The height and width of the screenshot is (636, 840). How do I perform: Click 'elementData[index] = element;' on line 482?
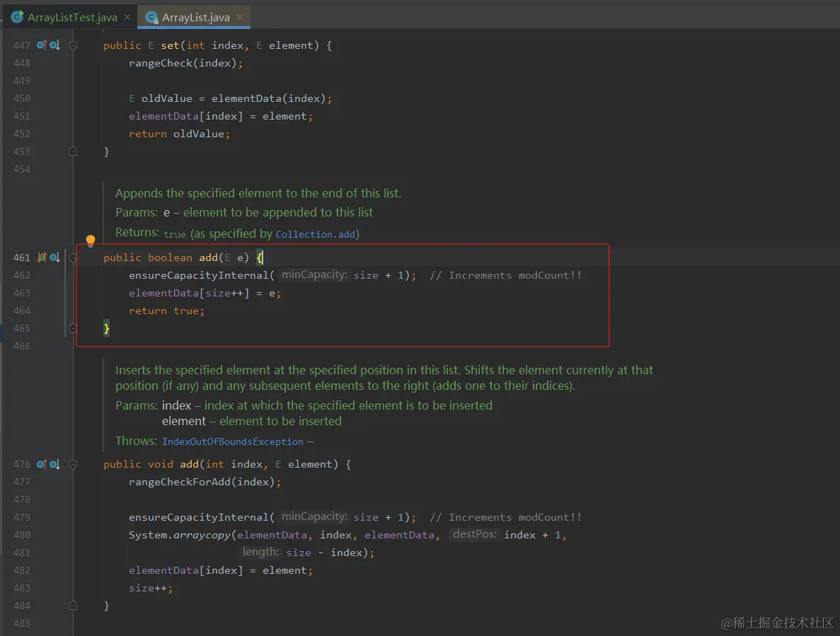tap(220, 570)
